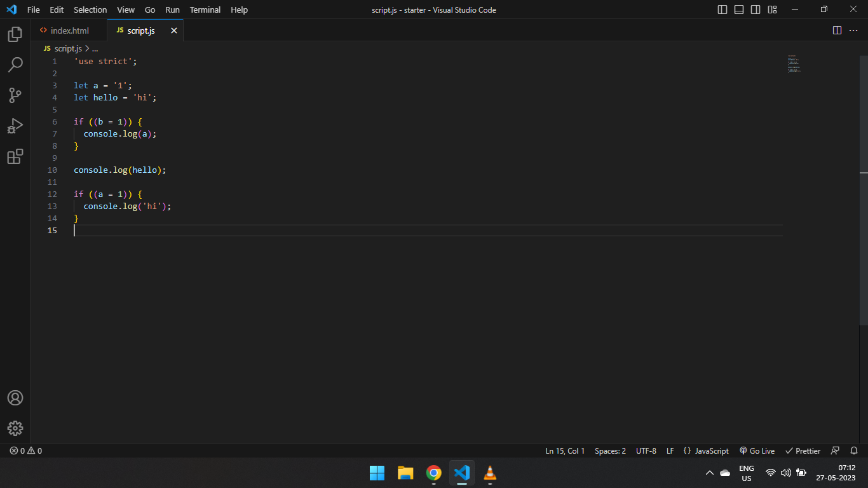The image size is (868, 488).
Task: Open the File menu
Action: (x=34, y=10)
